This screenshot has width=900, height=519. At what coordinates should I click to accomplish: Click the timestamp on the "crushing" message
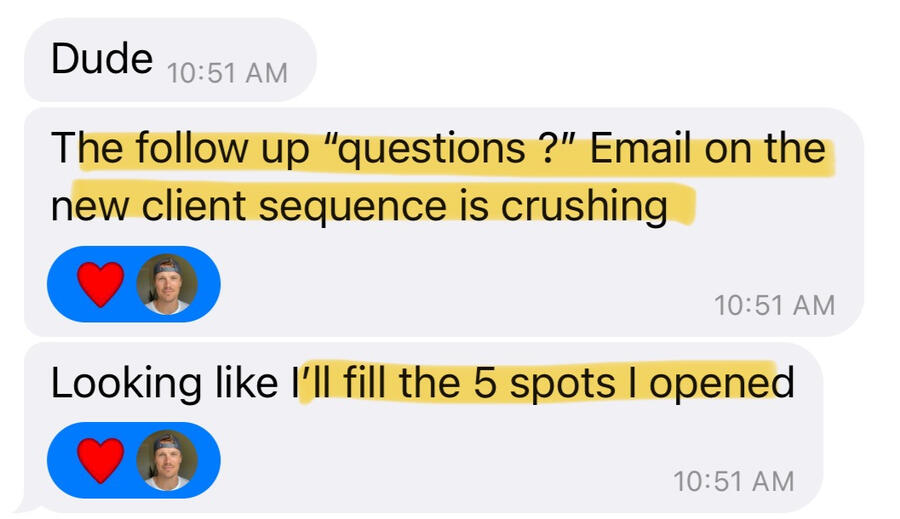pos(774,305)
